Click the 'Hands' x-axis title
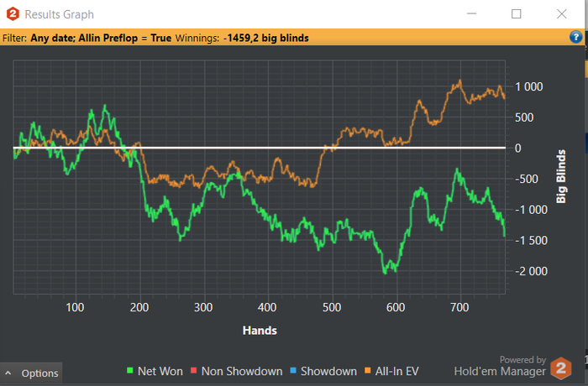 click(x=260, y=331)
